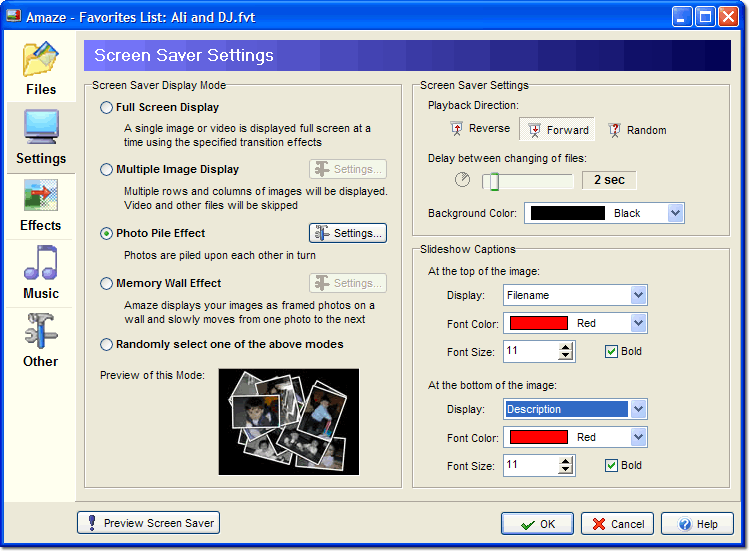This screenshot has height=551, width=749.
Task: Click the Random playback direction icon
Action: click(614, 130)
